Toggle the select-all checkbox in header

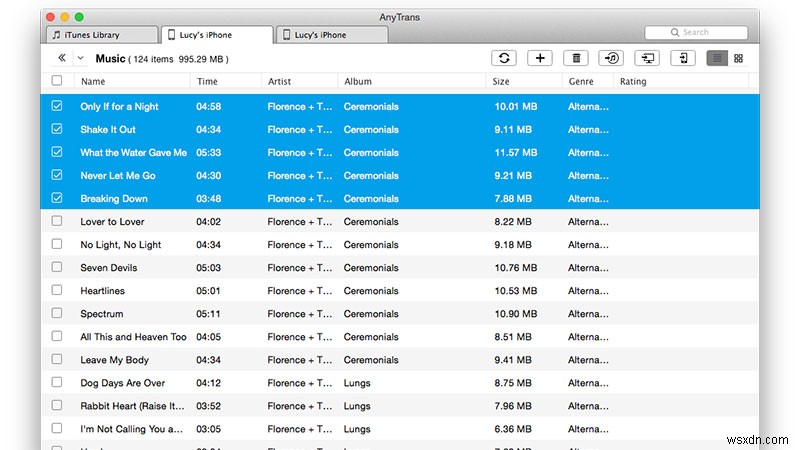(57, 81)
